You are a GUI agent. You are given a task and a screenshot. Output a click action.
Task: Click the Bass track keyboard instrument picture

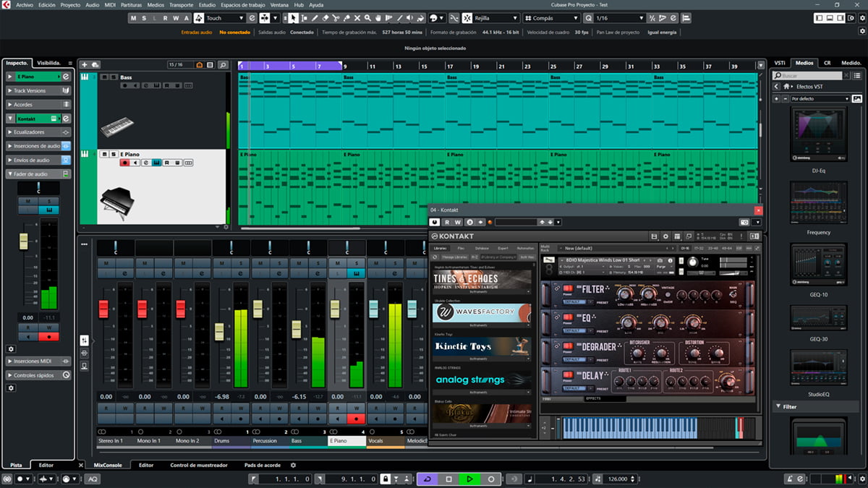[116, 127]
